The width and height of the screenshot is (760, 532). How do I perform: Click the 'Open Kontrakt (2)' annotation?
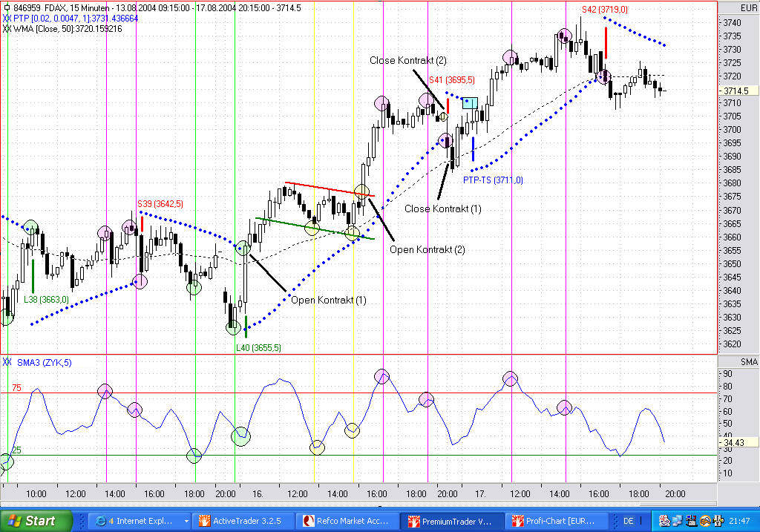point(427,249)
